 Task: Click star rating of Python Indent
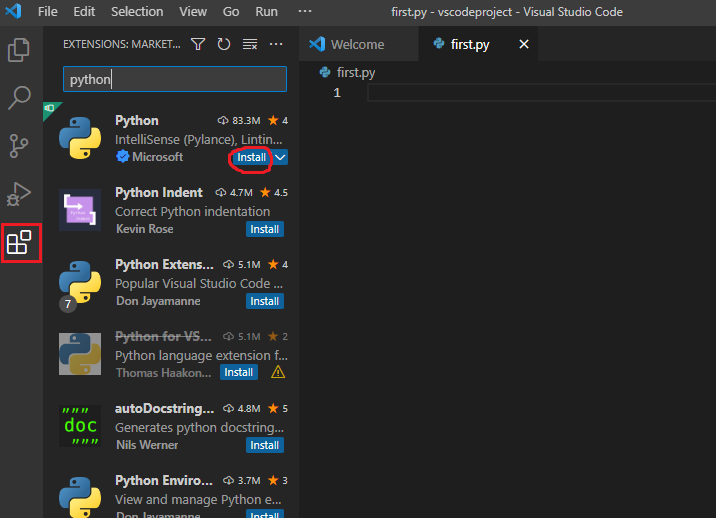(x=274, y=192)
